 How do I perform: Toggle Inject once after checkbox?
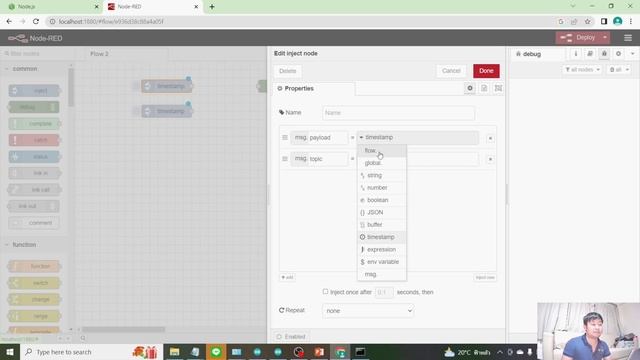click(325, 291)
